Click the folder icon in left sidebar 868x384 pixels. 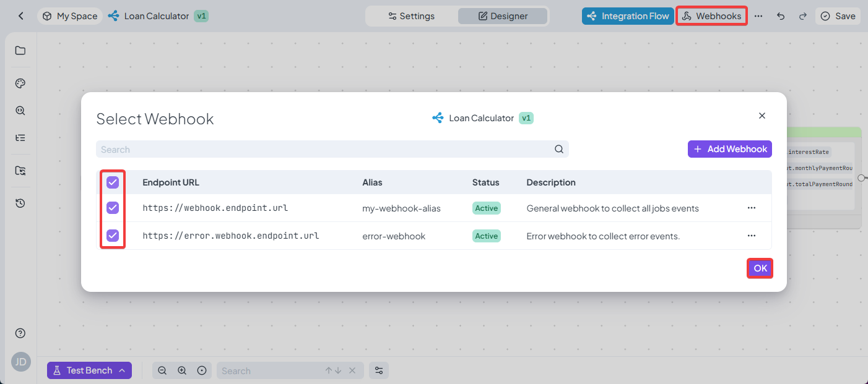click(20, 51)
